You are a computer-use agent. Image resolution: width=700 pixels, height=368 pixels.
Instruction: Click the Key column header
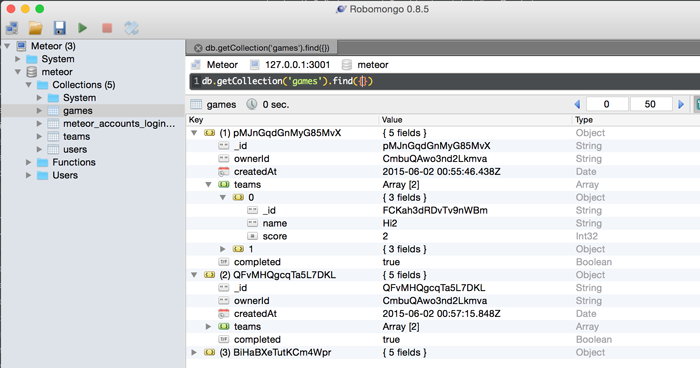[x=282, y=120]
